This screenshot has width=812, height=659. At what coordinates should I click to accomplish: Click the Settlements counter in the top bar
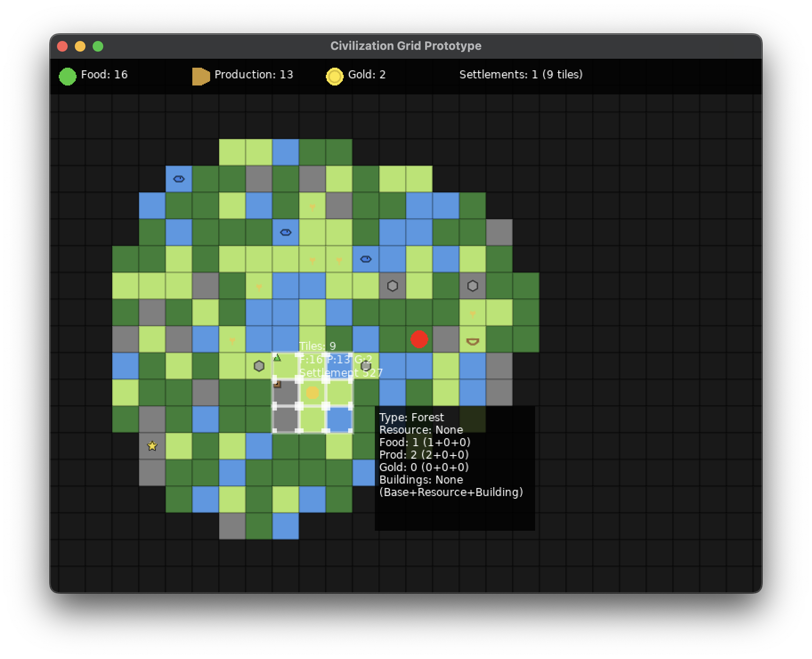coord(520,75)
